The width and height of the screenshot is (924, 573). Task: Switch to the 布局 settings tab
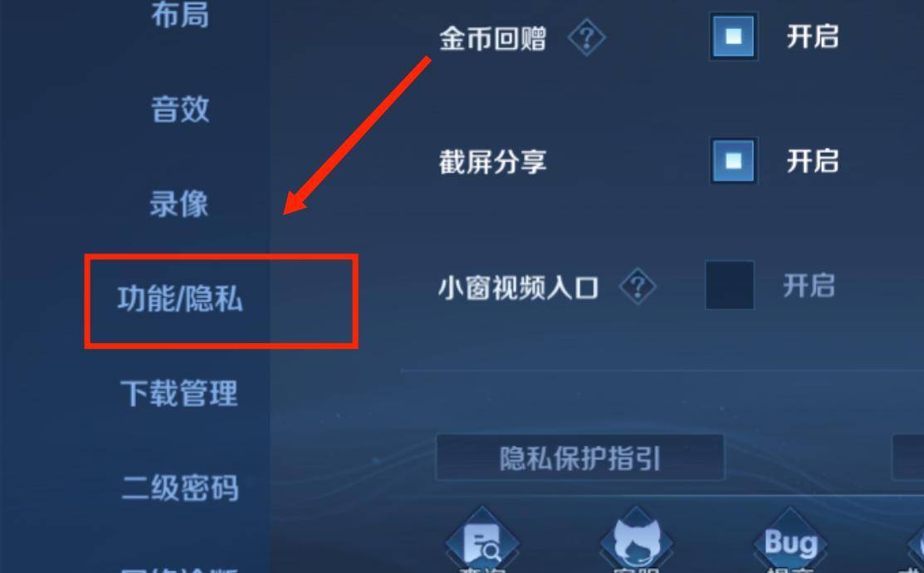click(179, 15)
